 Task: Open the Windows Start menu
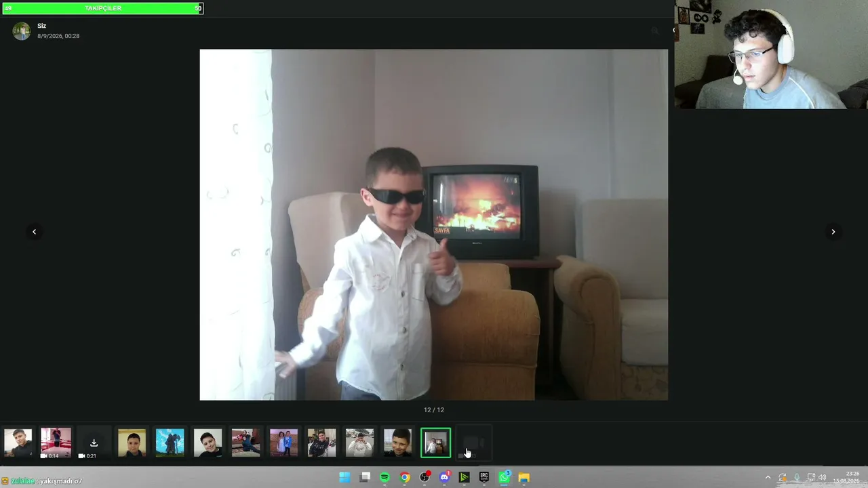point(344,477)
